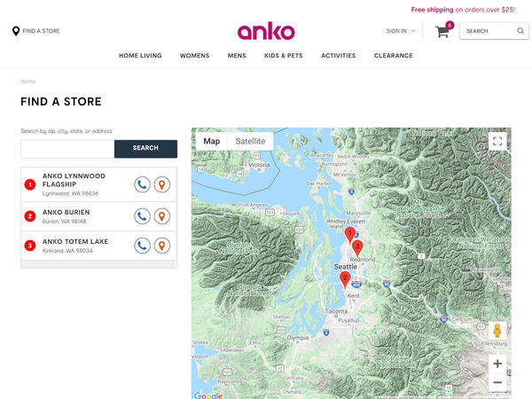Viewport: 532px width, 399px height.
Task: Open the Clearance menu
Action: tap(393, 56)
